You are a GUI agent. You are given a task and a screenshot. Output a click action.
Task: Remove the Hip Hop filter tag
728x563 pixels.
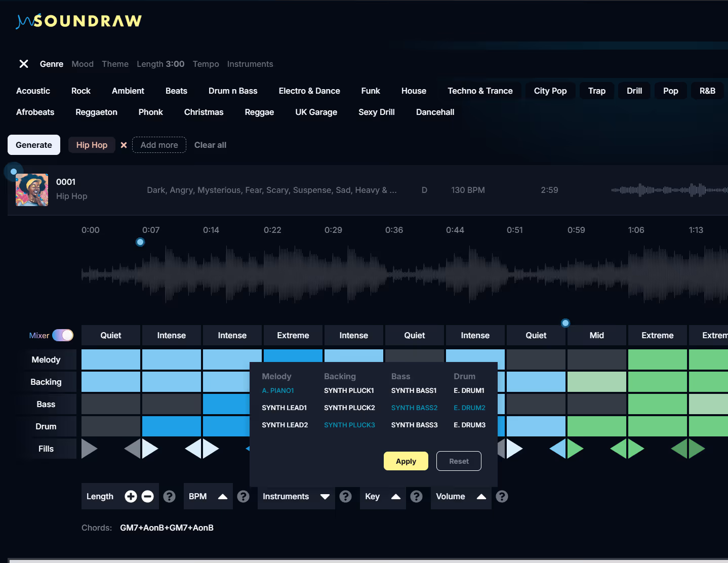tap(124, 145)
